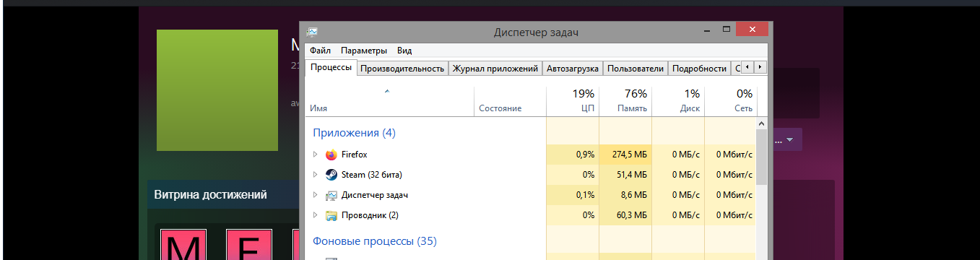The width and height of the screenshot is (980, 260).
Task: Click the Проводник folder icon
Action: (331, 215)
